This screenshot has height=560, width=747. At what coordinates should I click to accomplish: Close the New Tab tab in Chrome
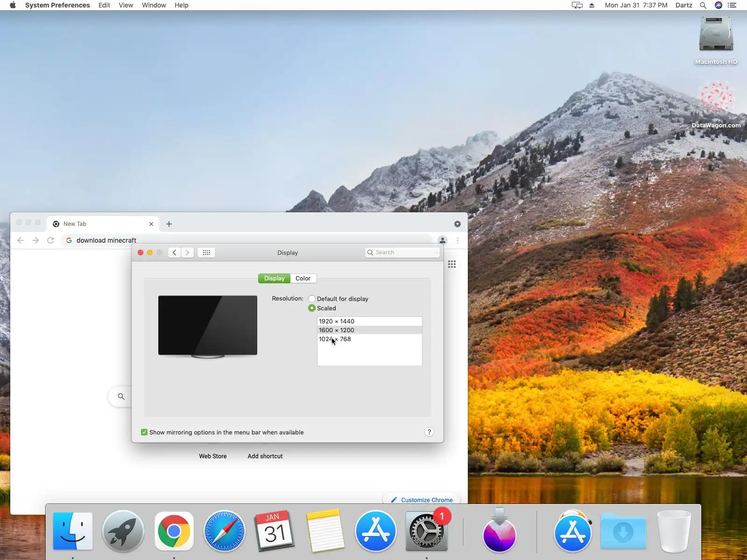(151, 224)
